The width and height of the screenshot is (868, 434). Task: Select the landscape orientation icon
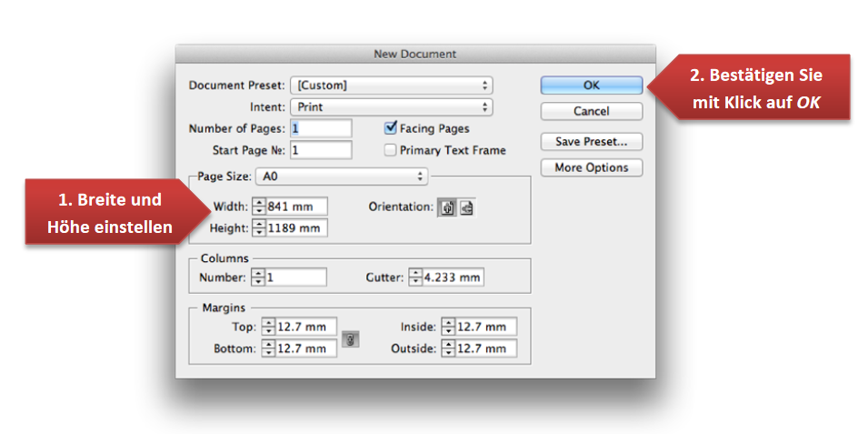[x=466, y=207]
